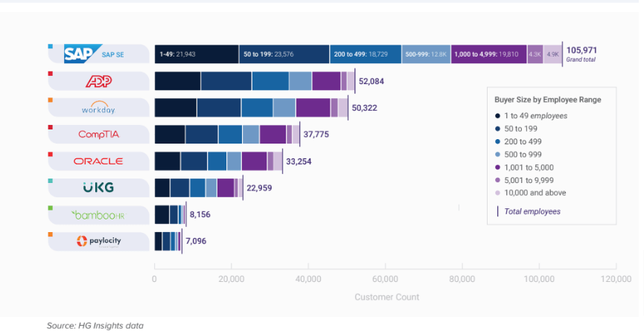This screenshot has height=334, width=644.
Task: Click the UKG logo
Action: pyautogui.click(x=98, y=187)
